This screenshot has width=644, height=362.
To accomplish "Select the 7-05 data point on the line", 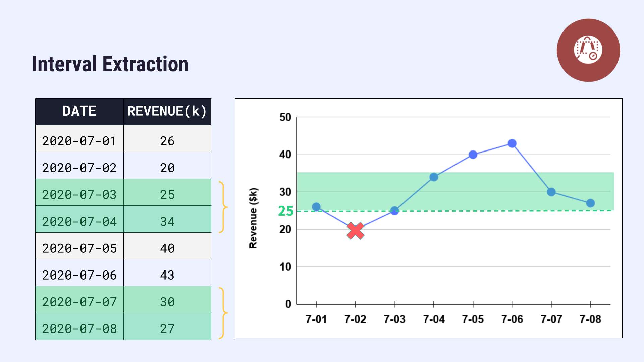I will 473,155.
